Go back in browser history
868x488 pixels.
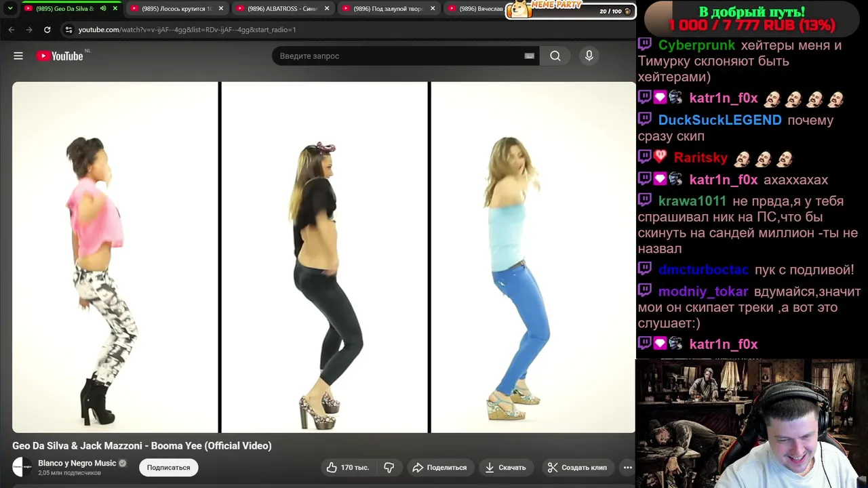click(x=12, y=30)
